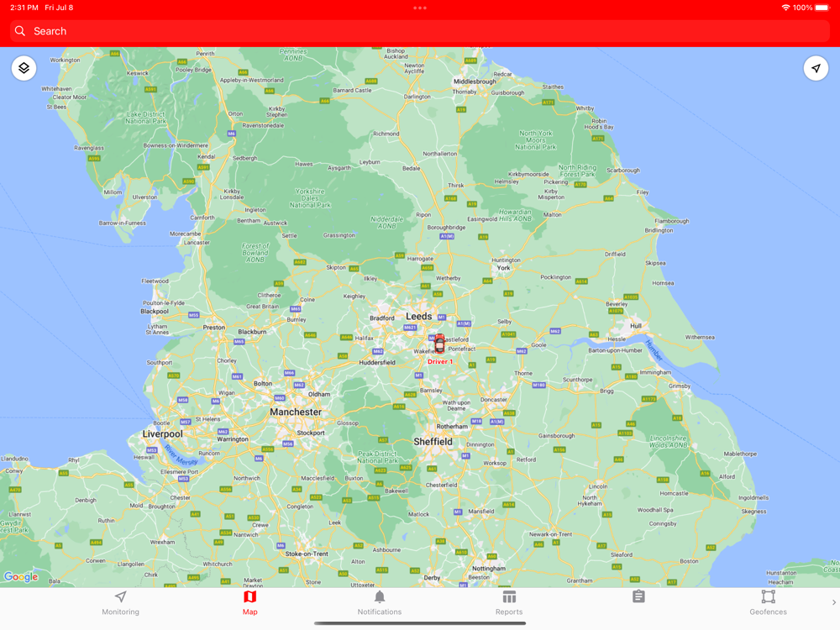Tap the 'North York Moors National Park' label
Screen dimensions: 840x630
click(536, 139)
